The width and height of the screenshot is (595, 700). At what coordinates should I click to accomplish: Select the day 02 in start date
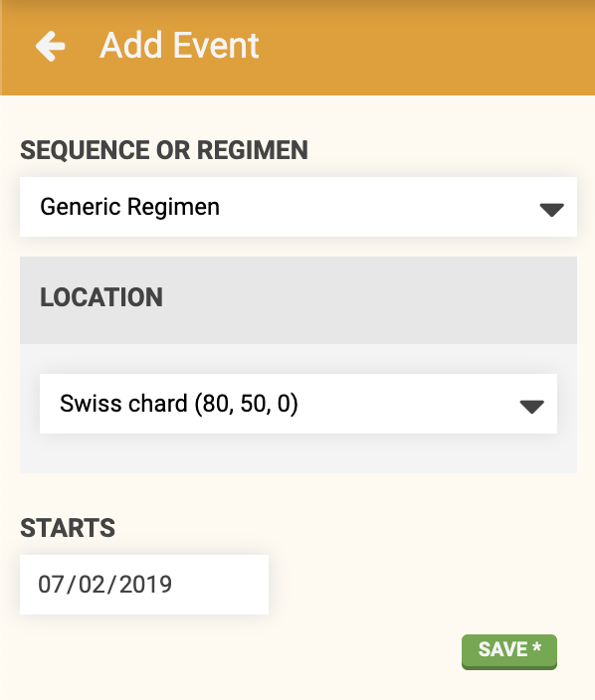click(x=92, y=585)
